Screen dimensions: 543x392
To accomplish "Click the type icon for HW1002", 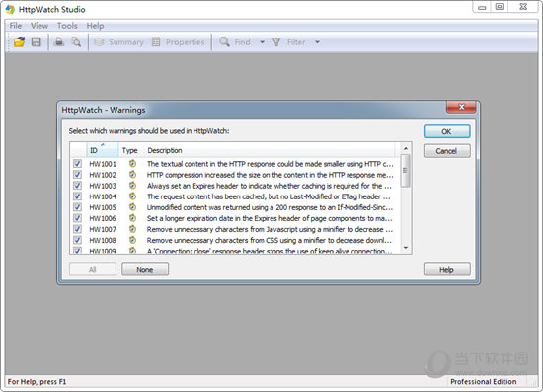I will click(132, 175).
